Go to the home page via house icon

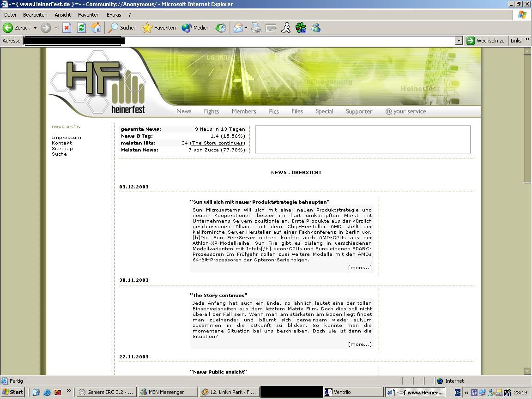96,28
